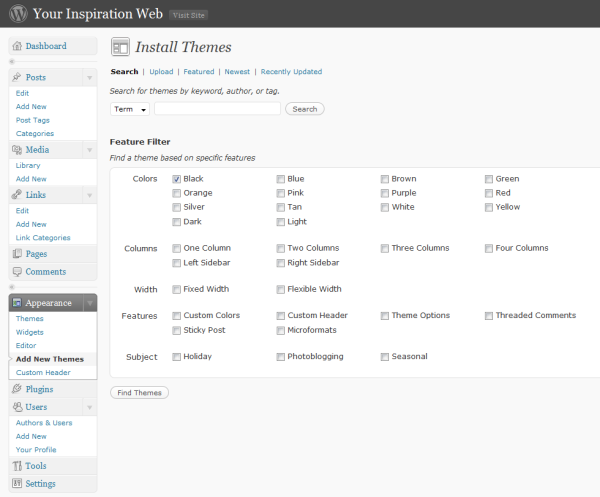Click the WordPress logo icon
Screen dimensions: 600x497
pyautogui.click(x=18, y=13)
